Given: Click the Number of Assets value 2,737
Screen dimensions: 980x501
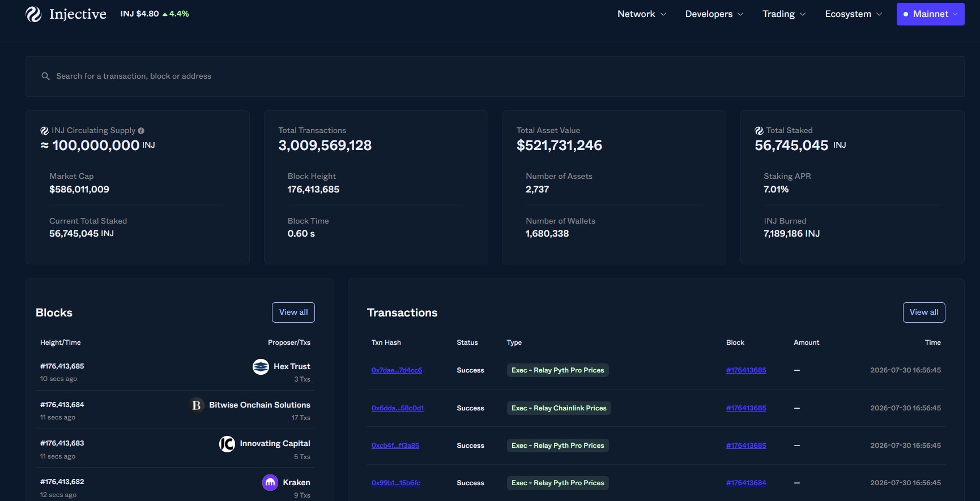Looking at the screenshot, I should (537, 190).
